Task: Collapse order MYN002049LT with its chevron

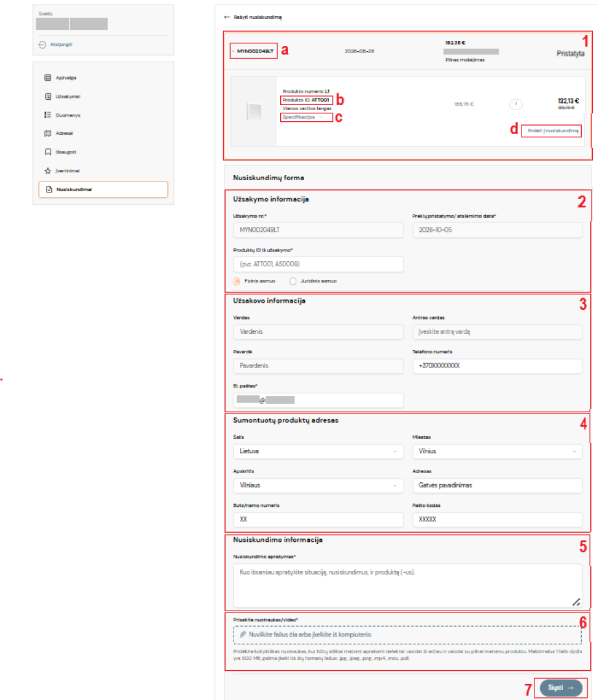Action: click(233, 51)
